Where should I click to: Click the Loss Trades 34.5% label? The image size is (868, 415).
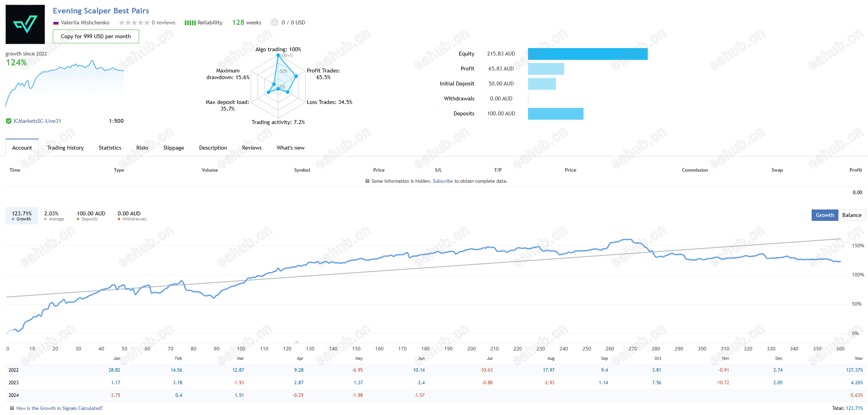coord(329,102)
